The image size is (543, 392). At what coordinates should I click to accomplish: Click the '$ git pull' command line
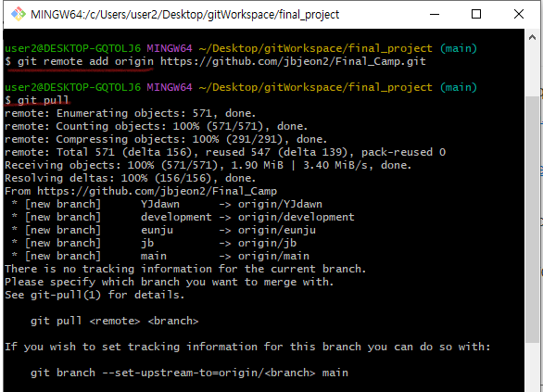click(x=37, y=100)
